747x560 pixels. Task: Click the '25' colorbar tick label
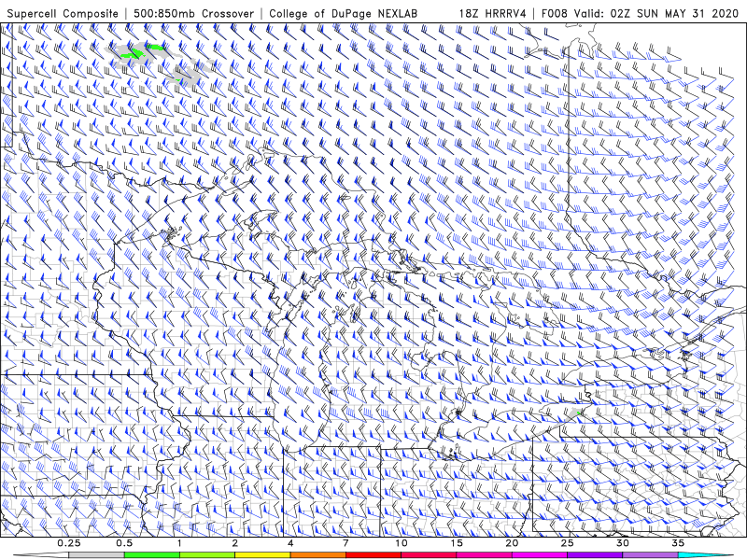coord(567,543)
